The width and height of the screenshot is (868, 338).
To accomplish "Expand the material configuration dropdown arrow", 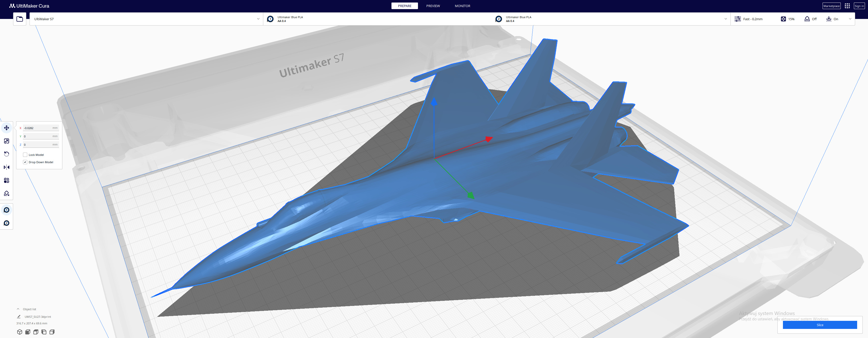I will [x=725, y=19].
